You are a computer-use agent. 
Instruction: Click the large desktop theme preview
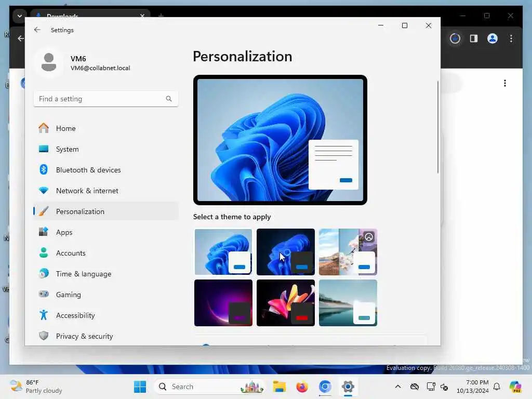(280, 140)
